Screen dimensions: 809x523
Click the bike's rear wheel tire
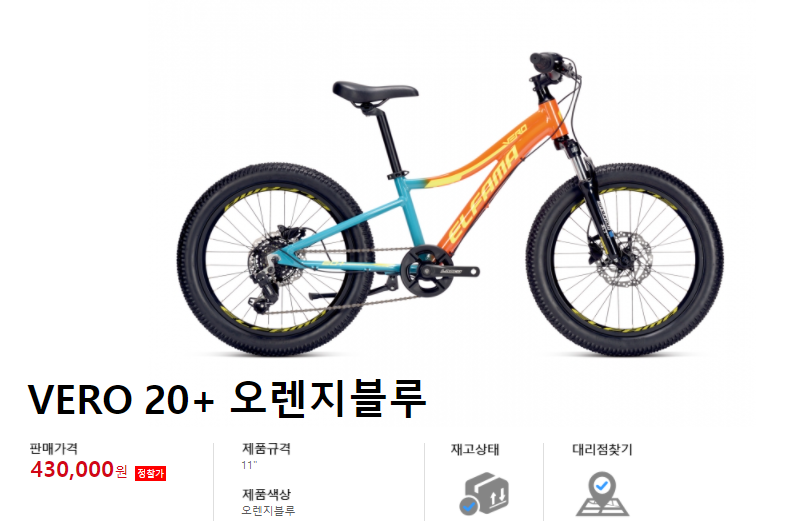tap(276, 259)
